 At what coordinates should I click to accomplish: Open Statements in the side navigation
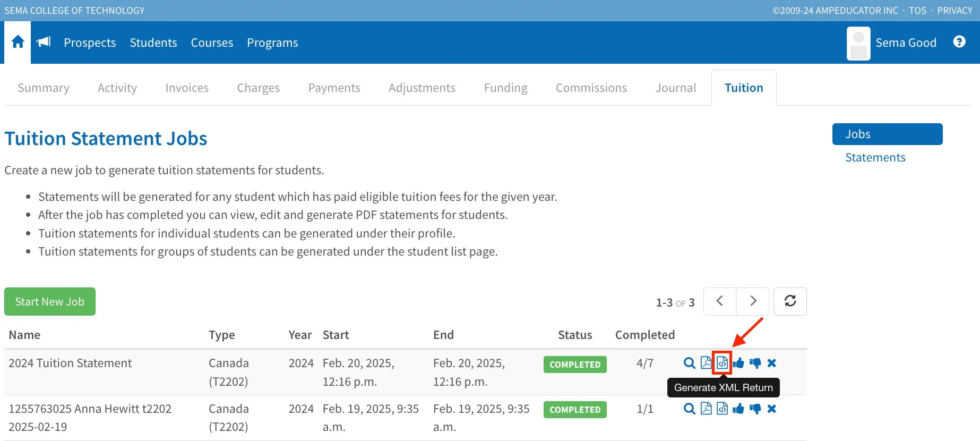click(875, 157)
